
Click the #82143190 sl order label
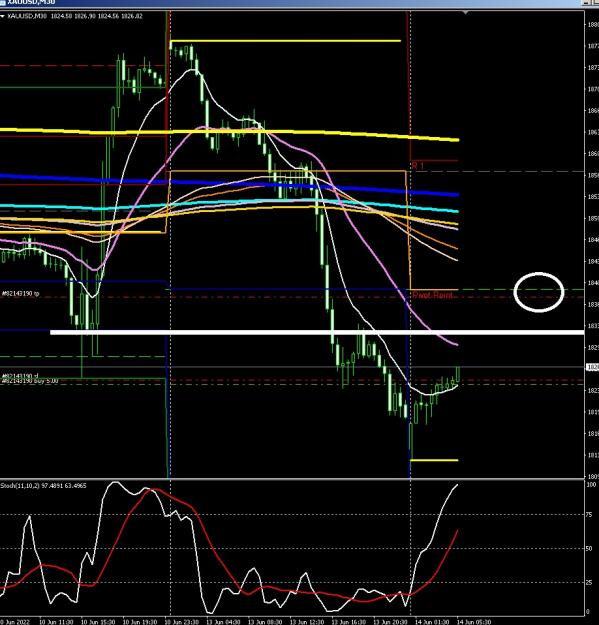(x=20, y=375)
